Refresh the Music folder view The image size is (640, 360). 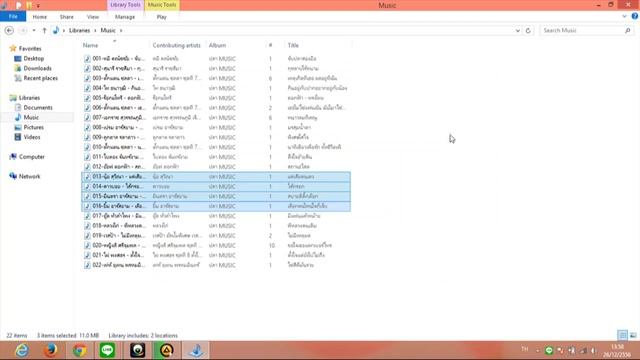click(x=528, y=31)
